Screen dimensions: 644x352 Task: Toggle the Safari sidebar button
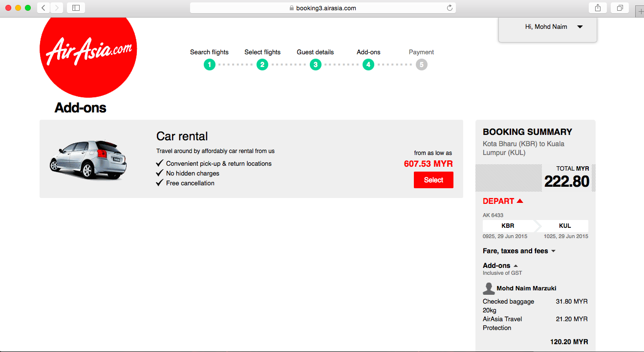(76, 8)
